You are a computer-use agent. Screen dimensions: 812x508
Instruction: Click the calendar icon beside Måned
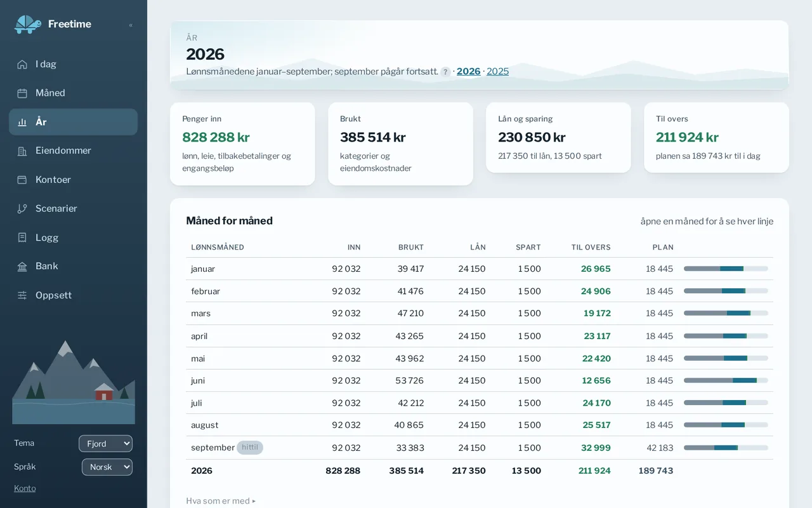(22, 93)
